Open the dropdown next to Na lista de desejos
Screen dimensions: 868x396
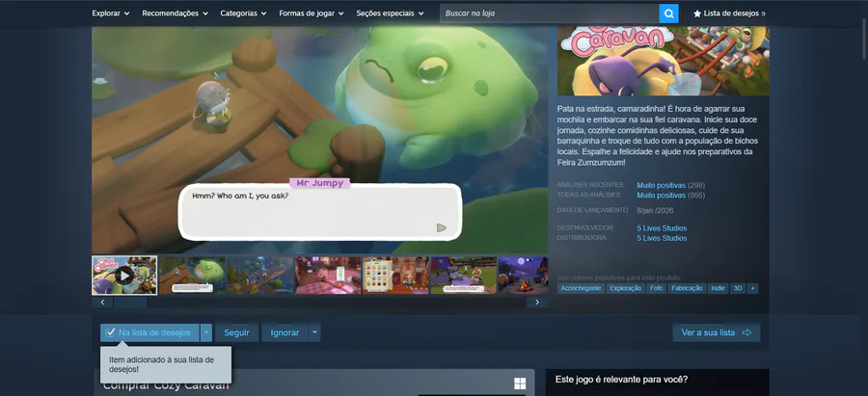click(x=206, y=332)
